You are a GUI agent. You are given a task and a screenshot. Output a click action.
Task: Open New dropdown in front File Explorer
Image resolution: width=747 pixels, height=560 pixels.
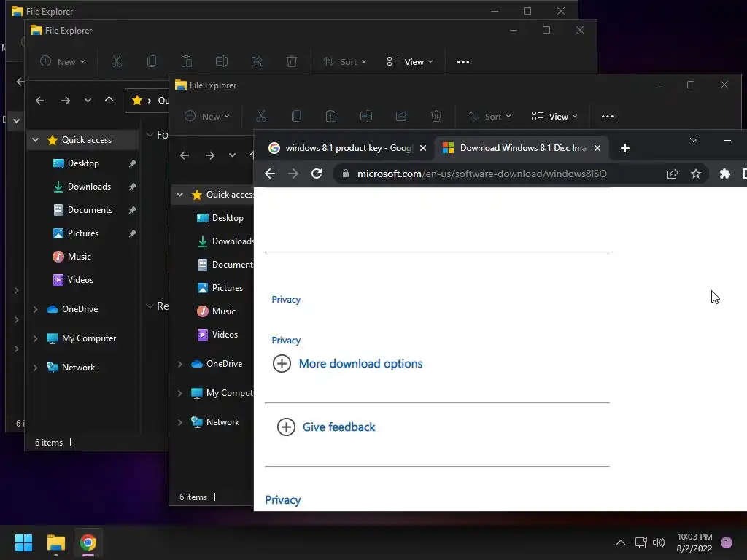pyautogui.click(x=206, y=116)
